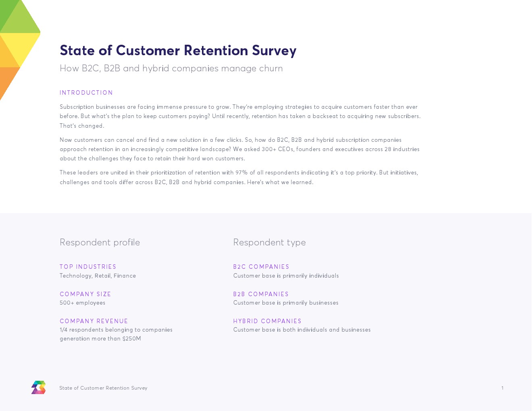The height and width of the screenshot is (411, 532).
Task: Select the COMPANY REVENUE label
Action: point(94,321)
